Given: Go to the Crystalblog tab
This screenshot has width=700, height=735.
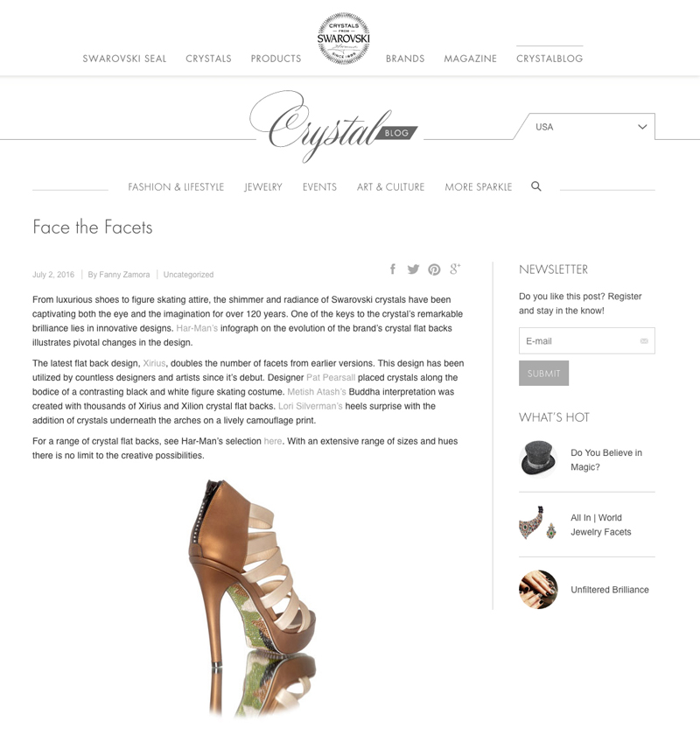Looking at the screenshot, I should [x=549, y=59].
